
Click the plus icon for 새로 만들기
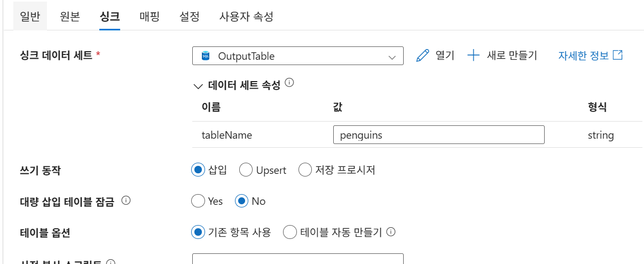coord(473,55)
